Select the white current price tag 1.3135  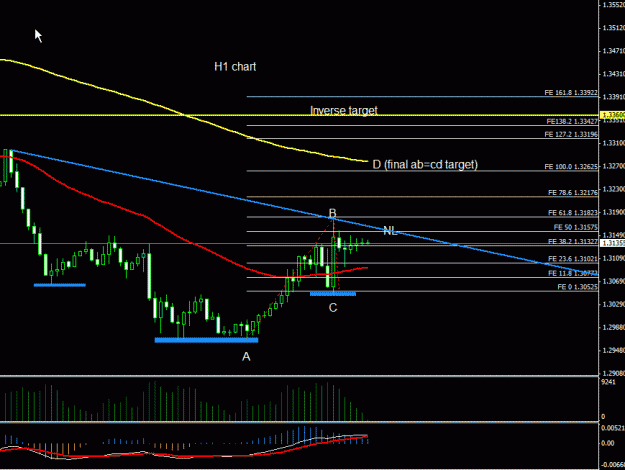pyautogui.click(x=612, y=243)
